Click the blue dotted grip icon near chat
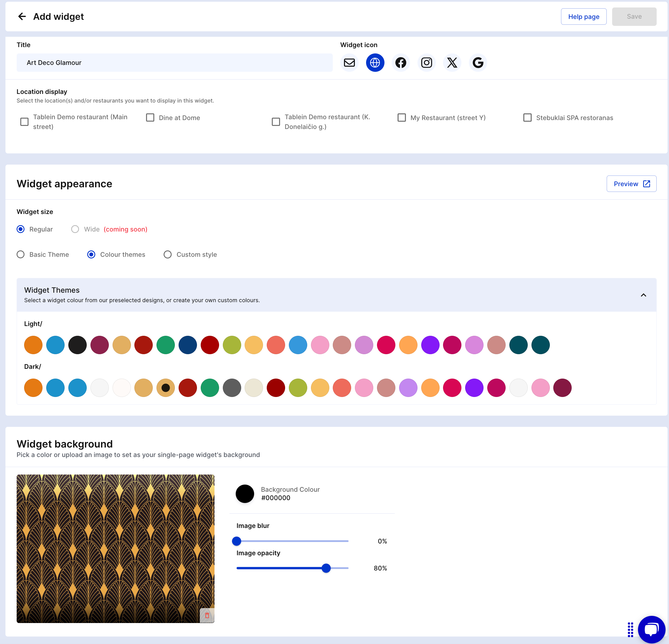The width and height of the screenshot is (669, 644). (630, 630)
